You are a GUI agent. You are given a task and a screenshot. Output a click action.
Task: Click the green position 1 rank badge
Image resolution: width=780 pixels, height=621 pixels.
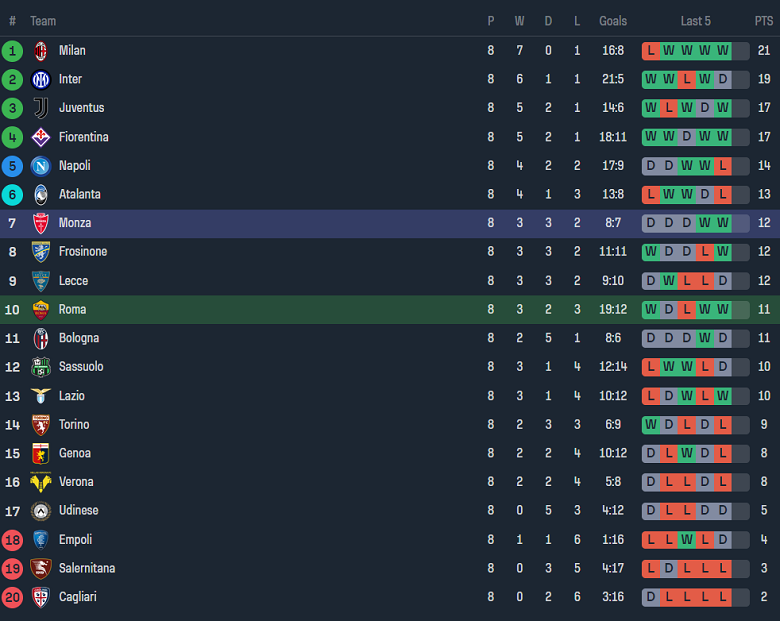(x=13, y=51)
